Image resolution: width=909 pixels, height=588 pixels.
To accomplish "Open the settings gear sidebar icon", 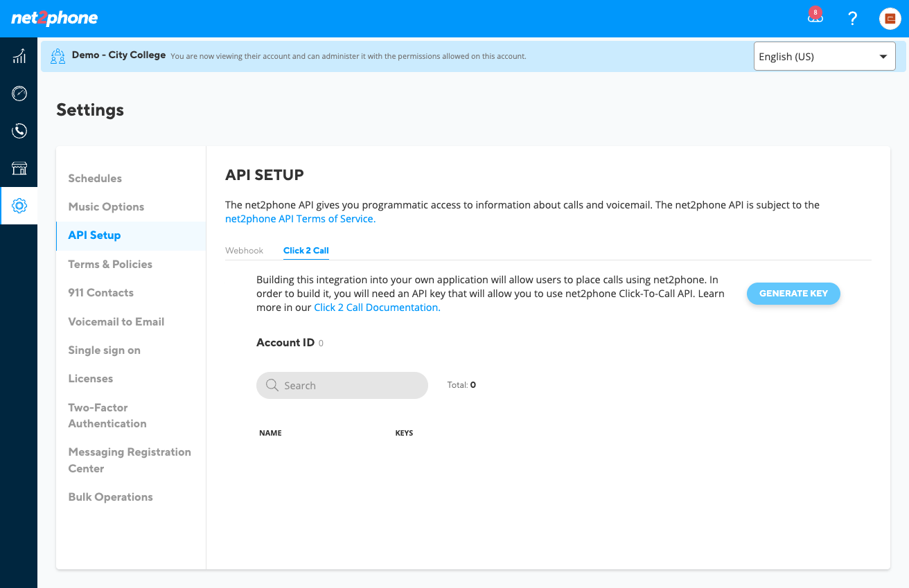I will [x=19, y=206].
